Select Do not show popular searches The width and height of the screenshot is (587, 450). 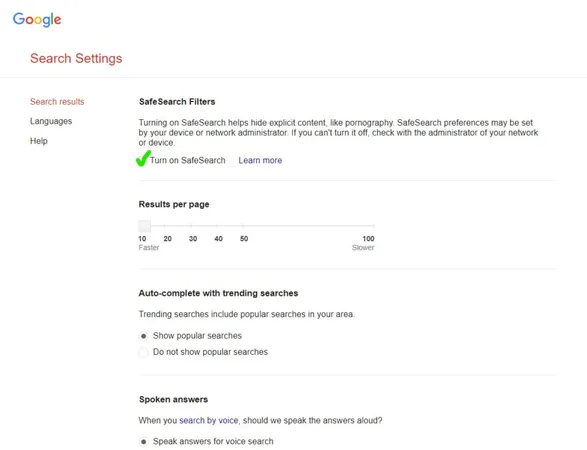click(143, 352)
